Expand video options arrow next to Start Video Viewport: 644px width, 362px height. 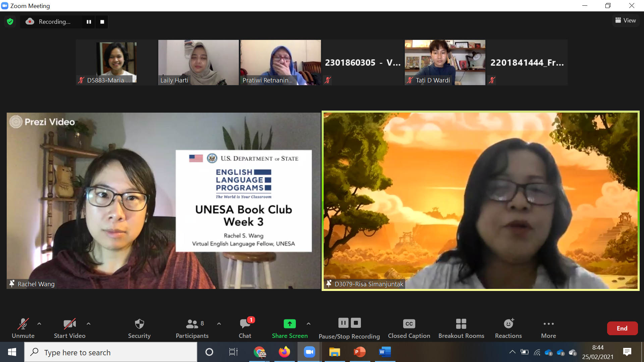coord(89,324)
